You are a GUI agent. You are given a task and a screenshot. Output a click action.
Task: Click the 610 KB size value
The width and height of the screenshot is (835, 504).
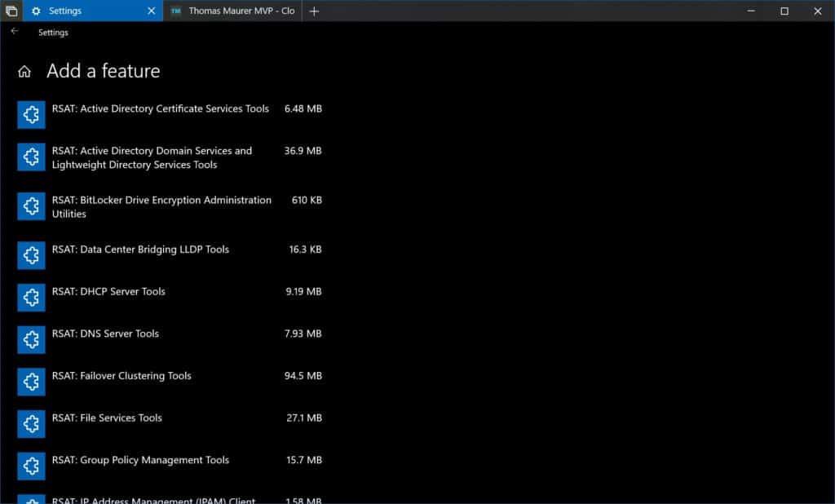click(x=307, y=201)
